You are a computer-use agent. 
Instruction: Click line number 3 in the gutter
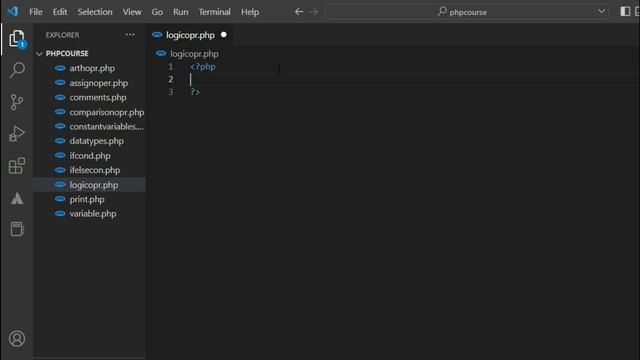click(171, 92)
